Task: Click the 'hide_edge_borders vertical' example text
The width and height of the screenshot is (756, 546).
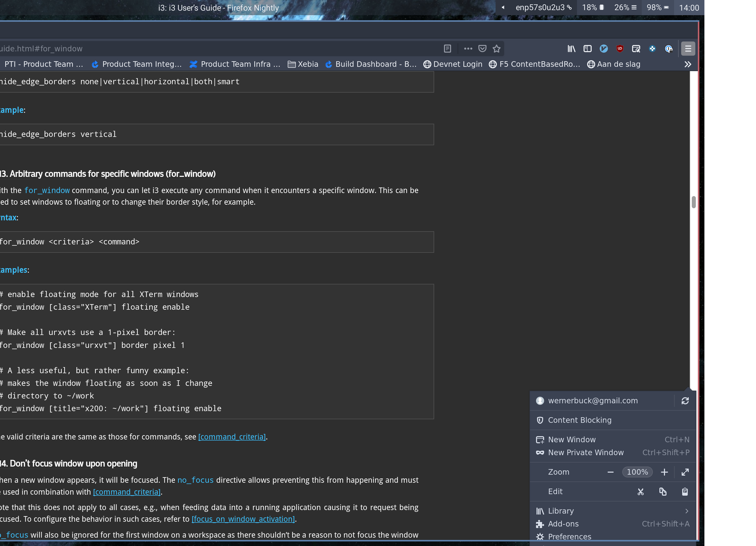Action: pos(58,134)
